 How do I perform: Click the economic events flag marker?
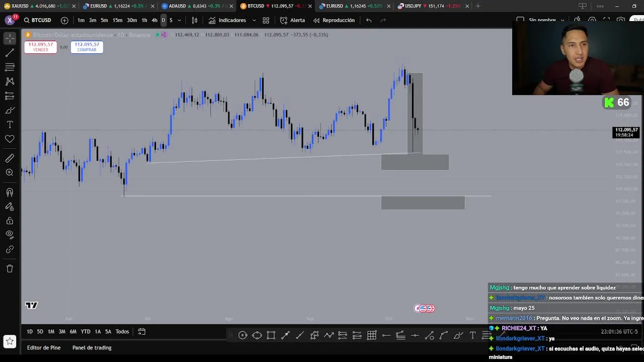coord(424,309)
